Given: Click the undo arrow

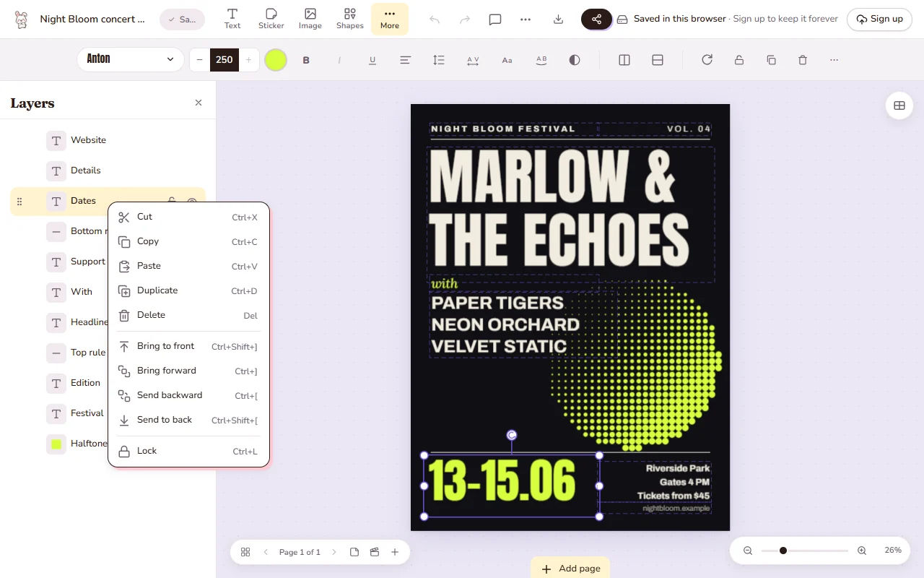Looking at the screenshot, I should coord(435,20).
